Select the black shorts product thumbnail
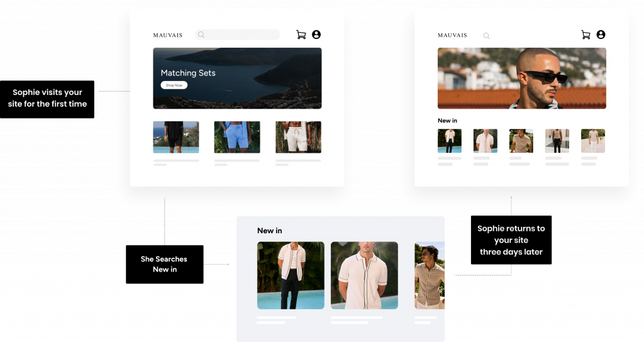Viewport: 644px width, 342px height. click(x=176, y=137)
